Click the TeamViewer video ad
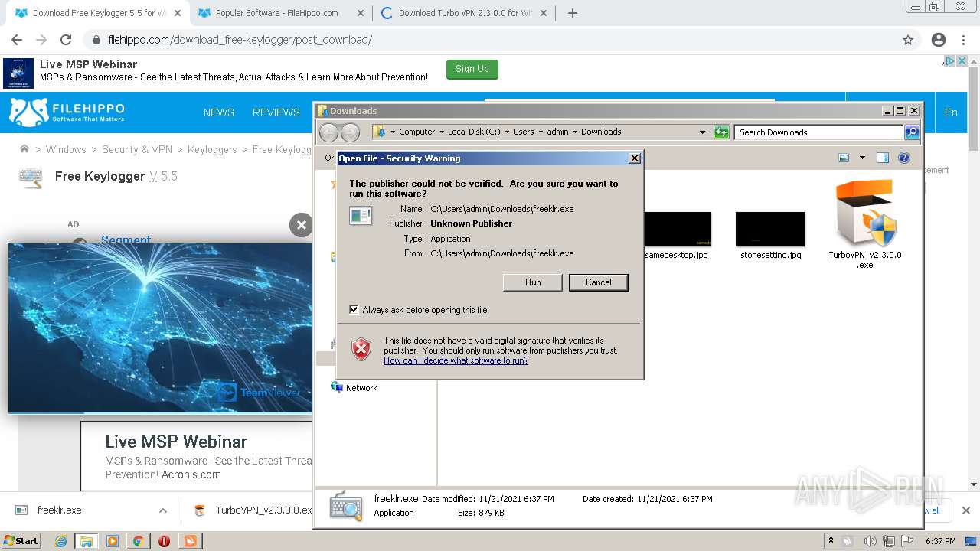Viewport: 980px width, 551px height. pyautogui.click(x=160, y=328)
